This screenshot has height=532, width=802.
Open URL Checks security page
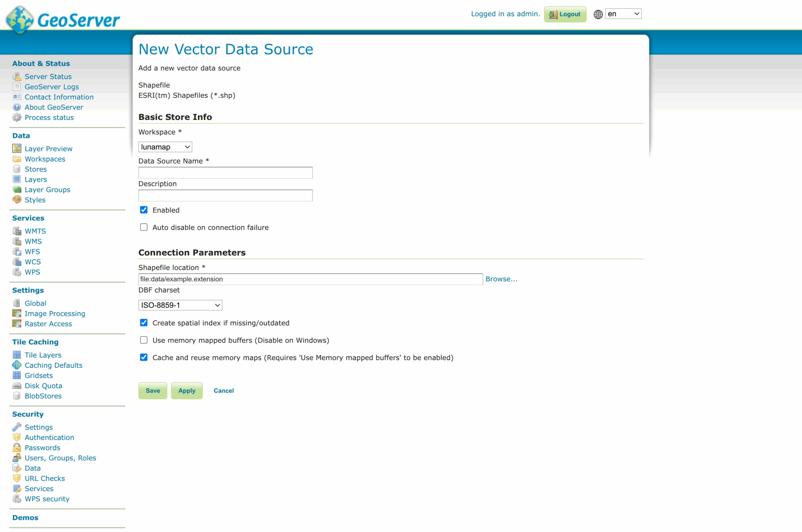[45, 478]
